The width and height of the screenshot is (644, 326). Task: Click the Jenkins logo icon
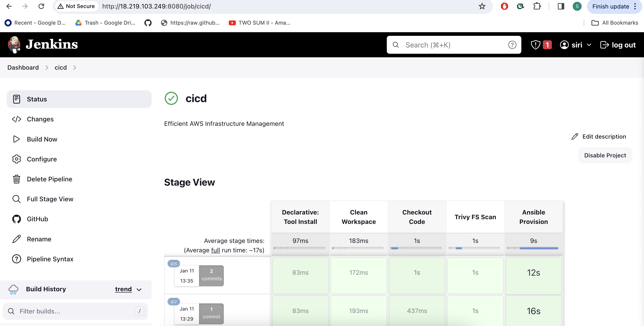[14, 45]
